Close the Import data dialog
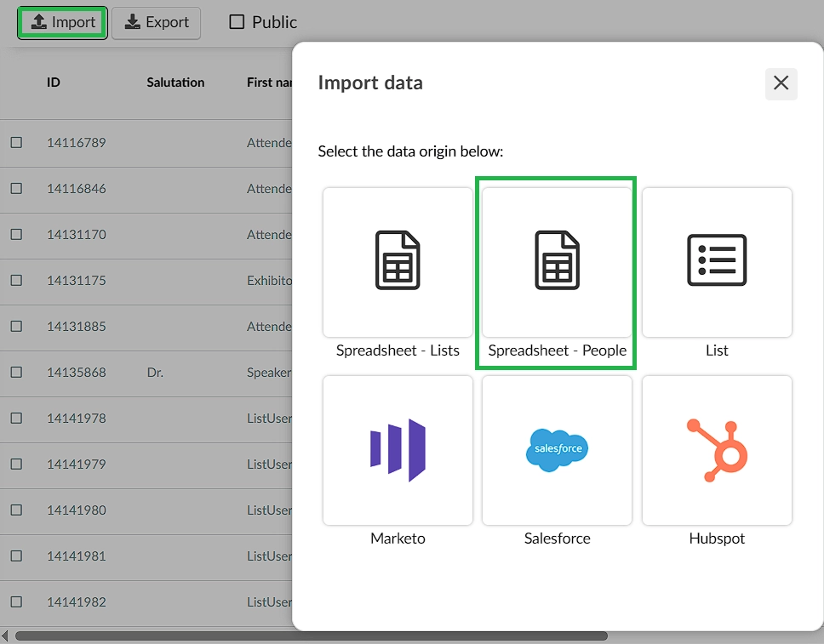The height and width of the screenshot is (644, 824). [x=781, y=83]
